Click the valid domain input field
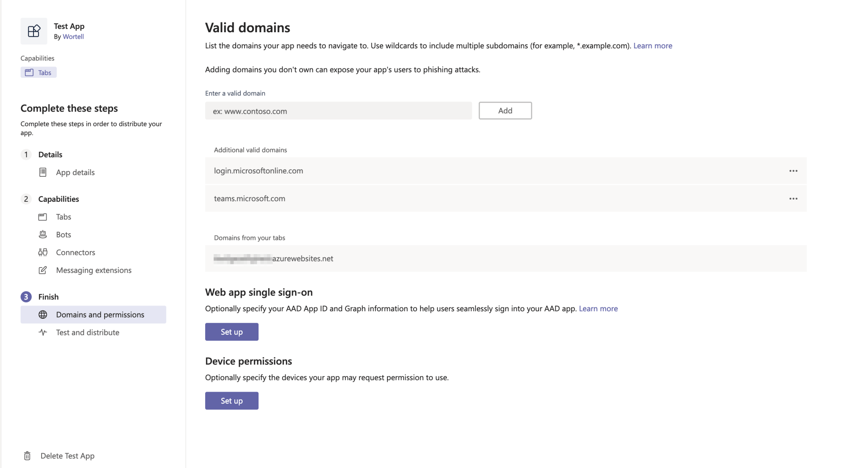 (337, 111)
